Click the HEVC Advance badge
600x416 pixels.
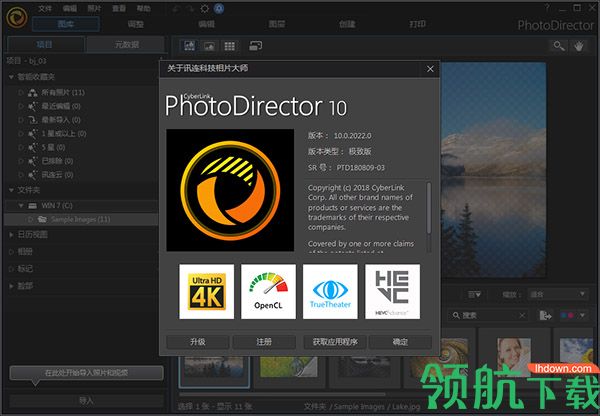(392, 292)
